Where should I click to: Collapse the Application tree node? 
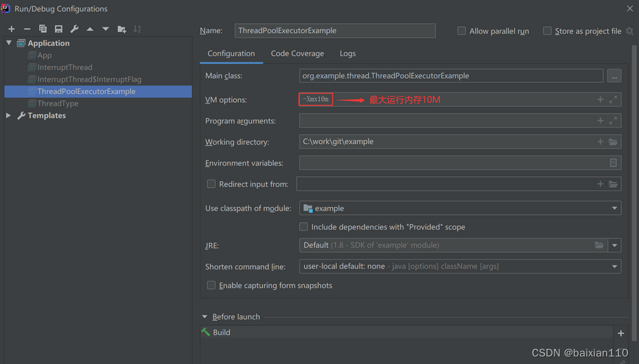tap(9, 43)
